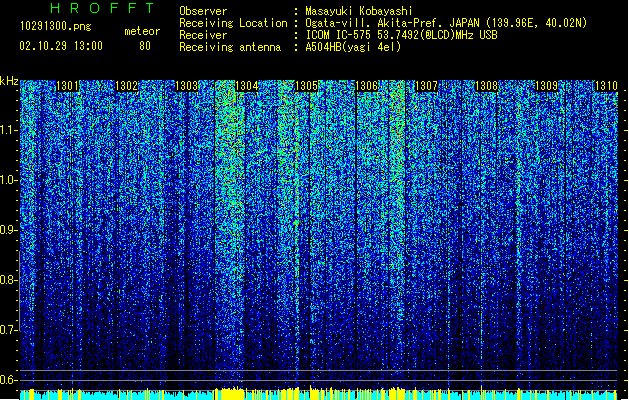
Task: Click the Observer label
Action: (x=203, y=11)
